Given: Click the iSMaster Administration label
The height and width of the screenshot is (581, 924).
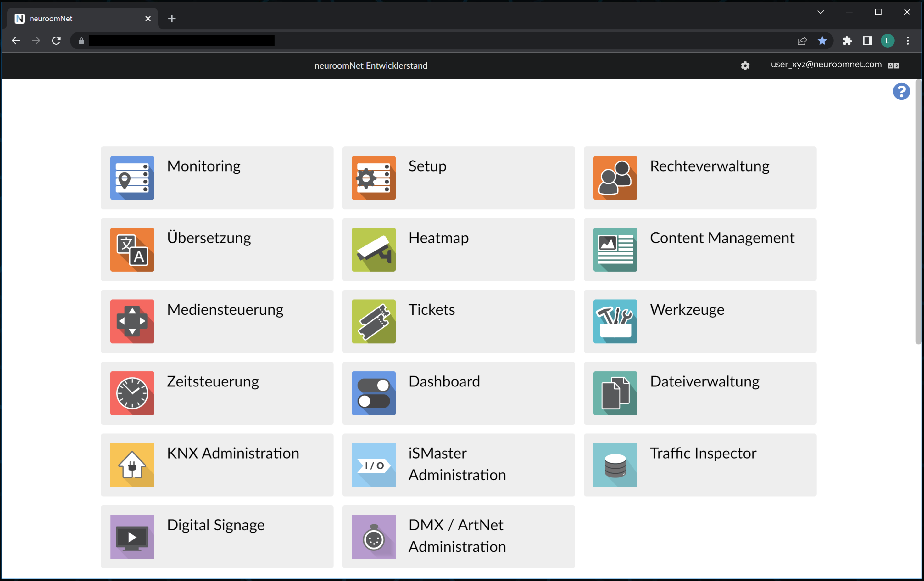Looking at the screenshot, I should click(x=457, y=464).
